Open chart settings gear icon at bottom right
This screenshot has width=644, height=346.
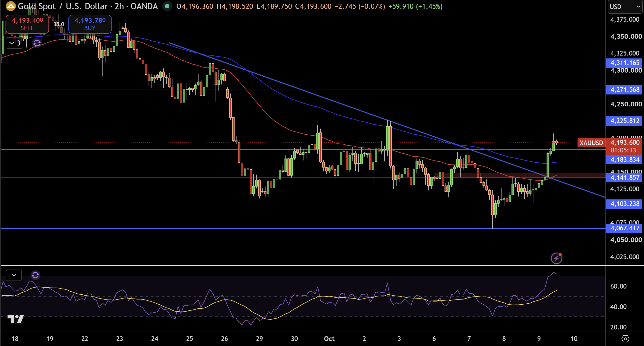[625, 339]
